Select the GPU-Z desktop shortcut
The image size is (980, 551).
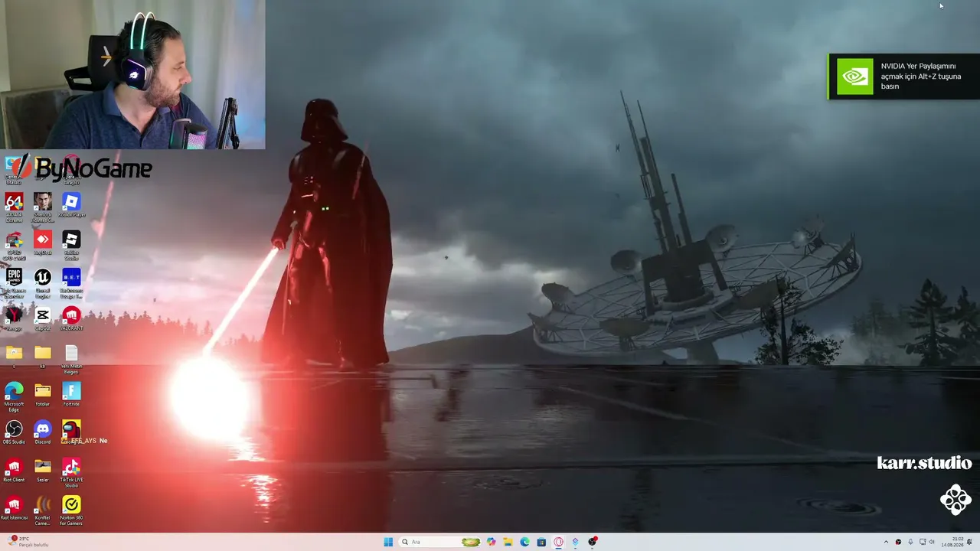pos(14,244)
